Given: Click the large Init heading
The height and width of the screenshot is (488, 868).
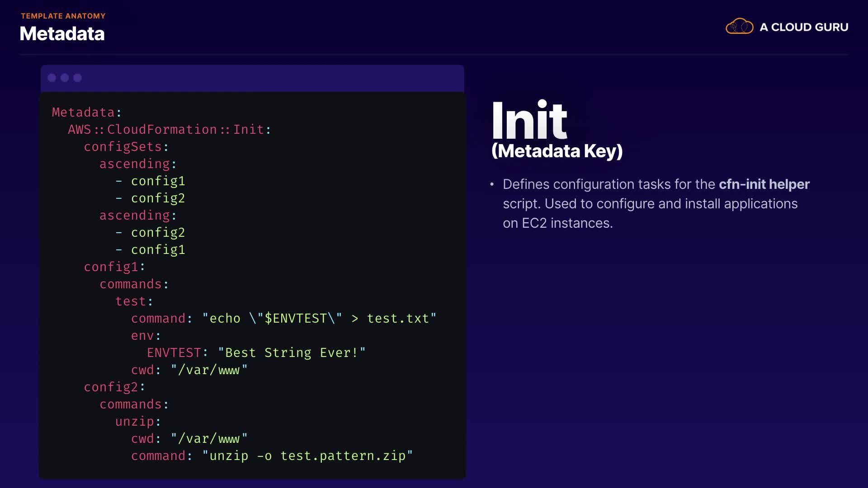Looking at the screenshot, I should tap(529, 121).
